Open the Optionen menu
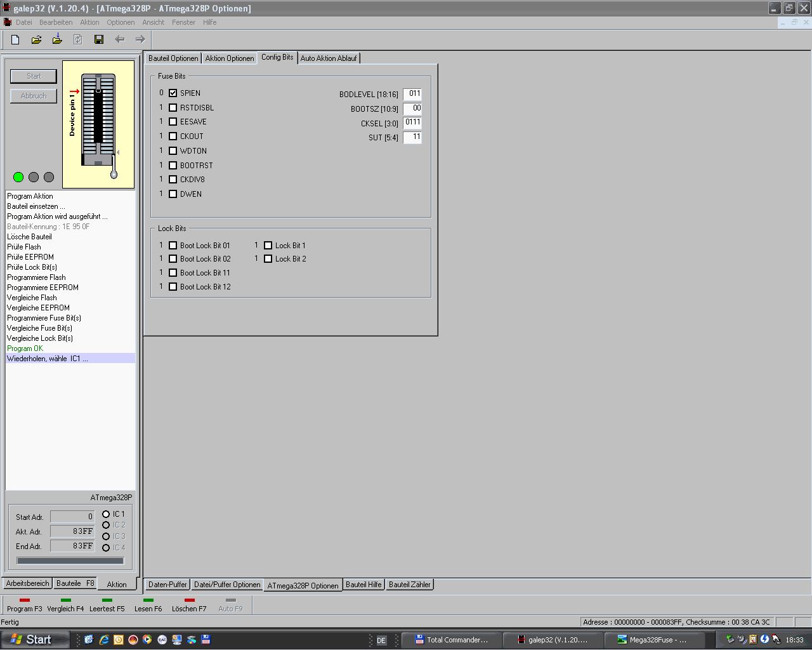The image size is (812, 650). coord(121,22)
